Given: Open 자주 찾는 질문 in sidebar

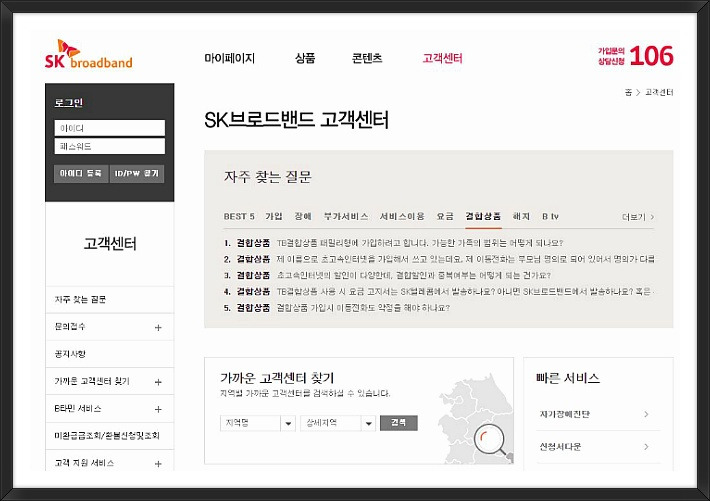Looking at the screenshot, I should (x=80, y=299).
